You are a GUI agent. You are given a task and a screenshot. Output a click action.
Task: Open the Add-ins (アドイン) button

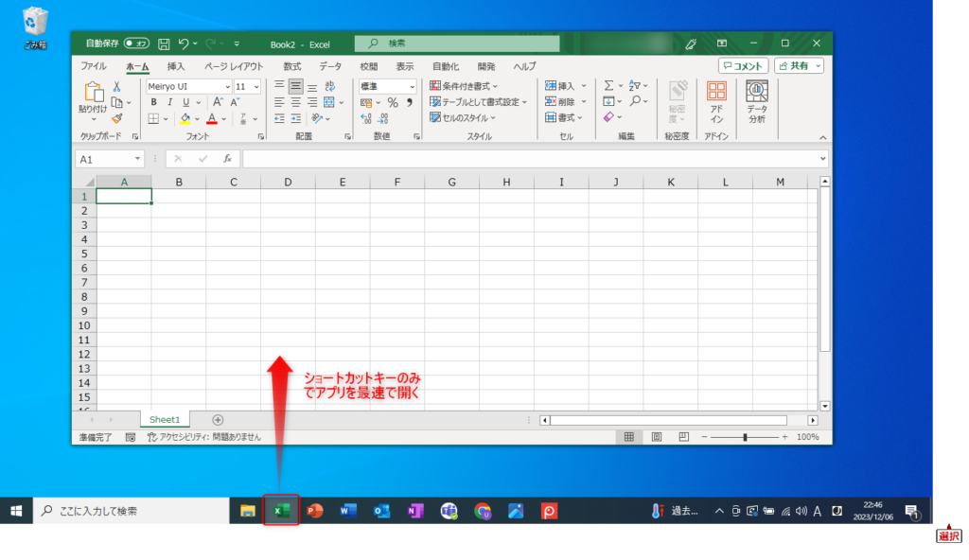point(716,102)
